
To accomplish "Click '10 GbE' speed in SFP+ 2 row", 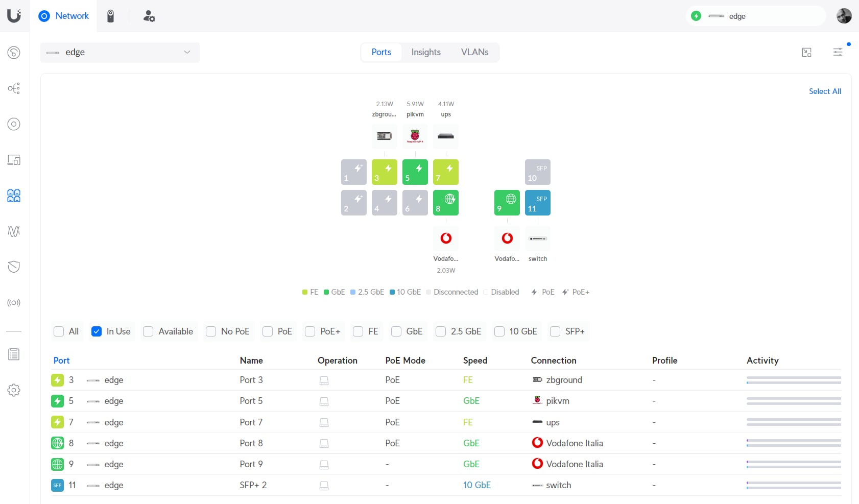I will pyautogui.click(x=477, y=485).
